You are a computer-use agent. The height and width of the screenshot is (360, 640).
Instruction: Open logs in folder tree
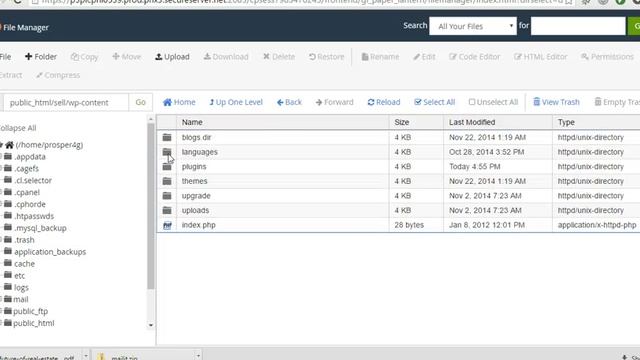coord(21,288)
